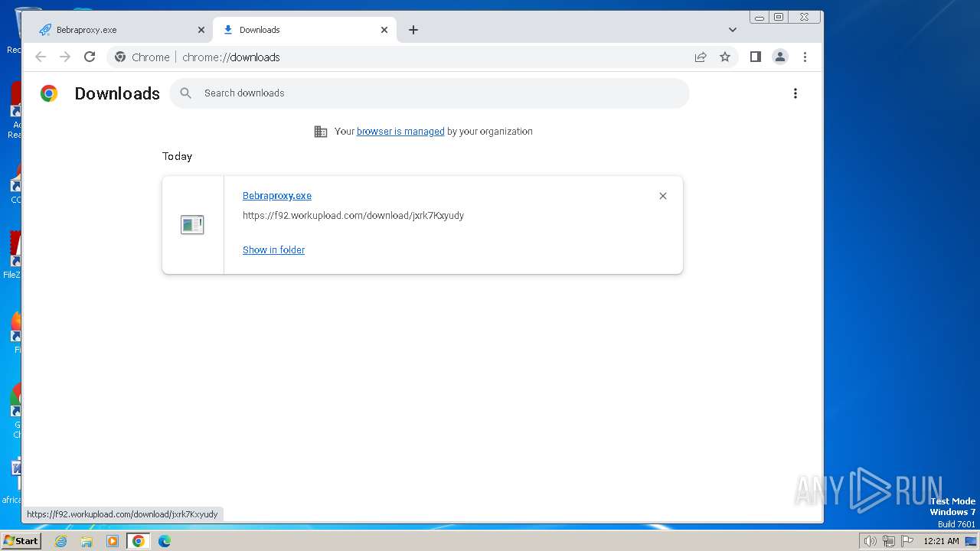
Task: Open the Action Center flag icon
Action: tap(907, 541)
